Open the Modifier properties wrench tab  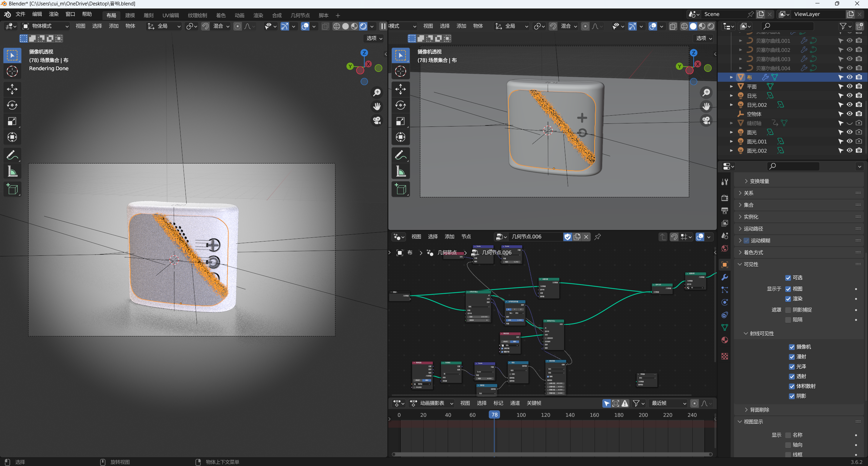coord(725,277)
